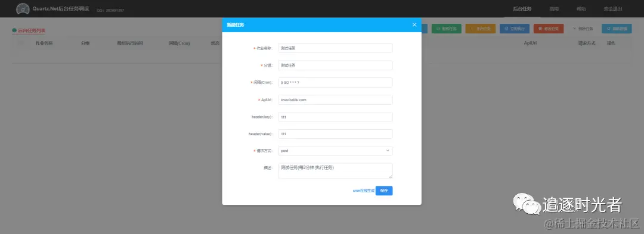Image resolution: width=644 pixels, height=234 pixels.
Task: Click the ApiUrl field containing www.baidu.com
Action: coord(335,99)
